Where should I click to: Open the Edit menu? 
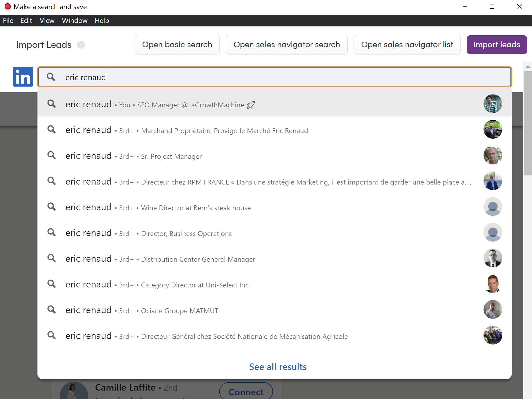coord(26,21)
